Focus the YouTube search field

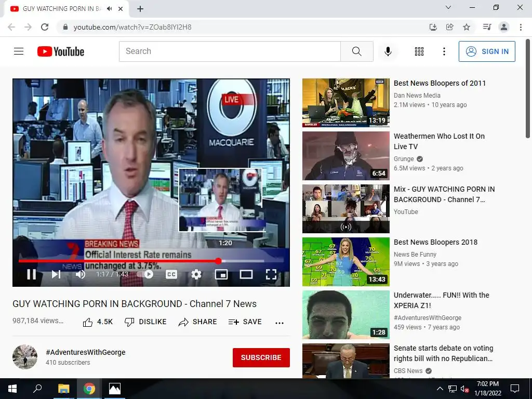(x=230, y=51)
